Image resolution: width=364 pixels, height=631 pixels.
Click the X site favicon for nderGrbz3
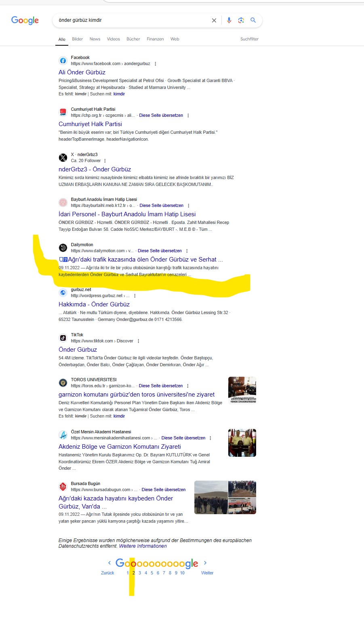[x=63, y=158]
